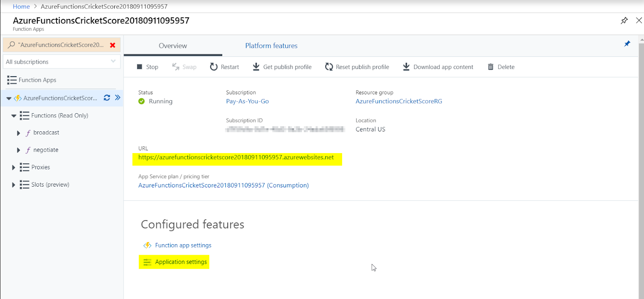Expand the Proxies node

(x=14, y=168)
